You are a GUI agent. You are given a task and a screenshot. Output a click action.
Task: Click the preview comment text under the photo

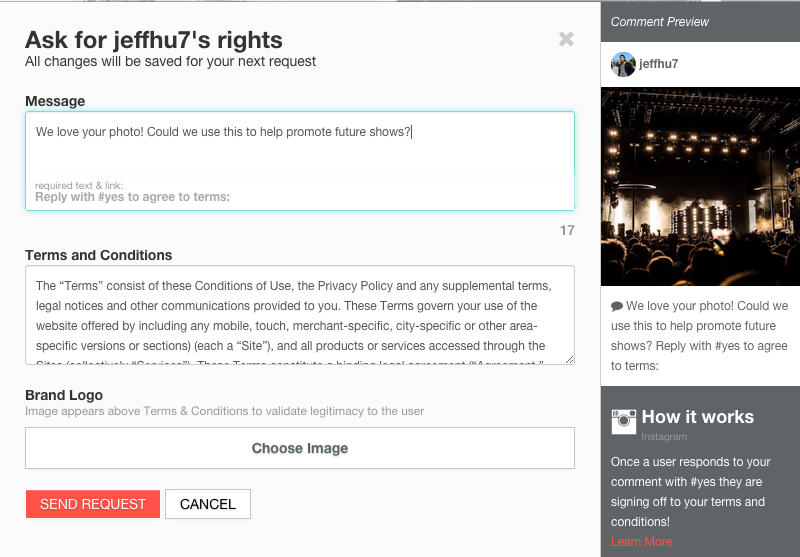699,336
